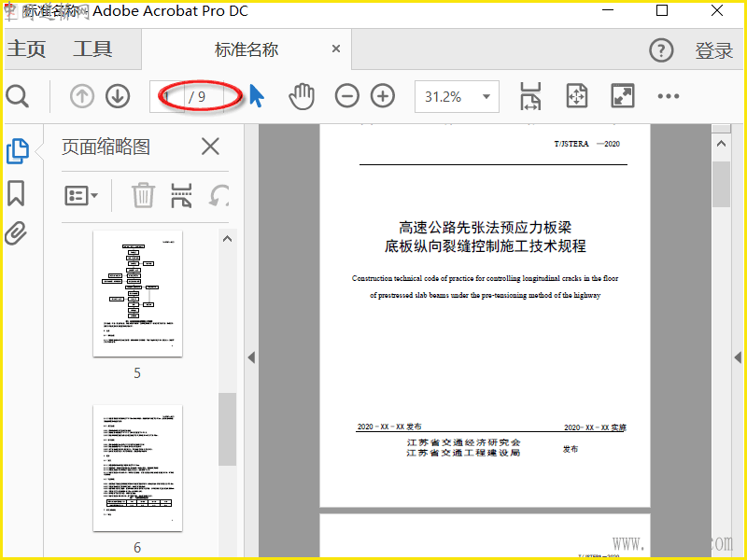Open the bookmarks panel

coord(16,193)
